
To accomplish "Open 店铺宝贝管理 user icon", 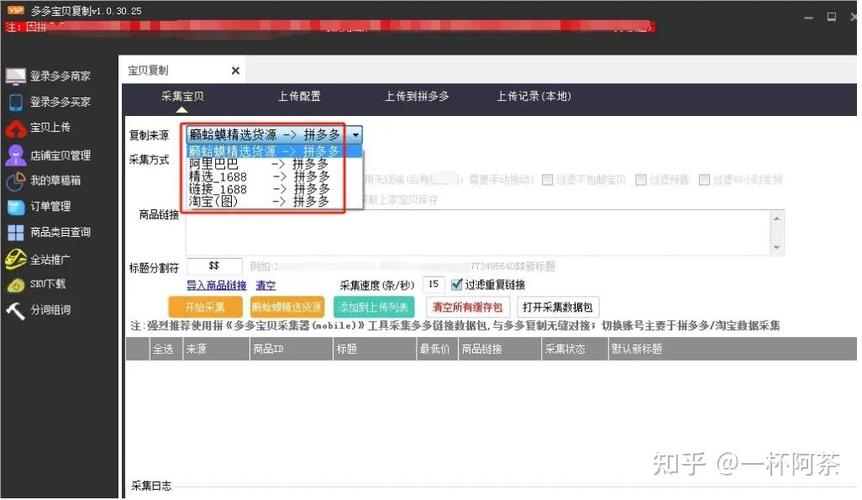I will [15, 155].
